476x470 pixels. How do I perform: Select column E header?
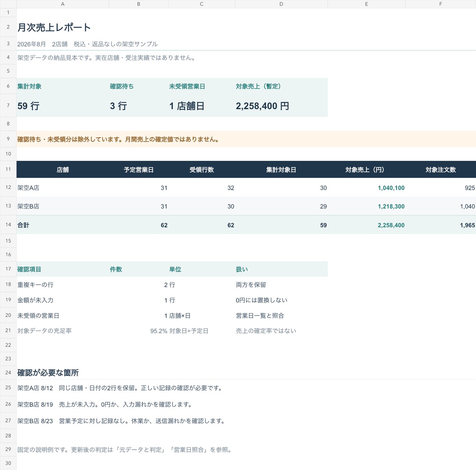pos(366,4)
